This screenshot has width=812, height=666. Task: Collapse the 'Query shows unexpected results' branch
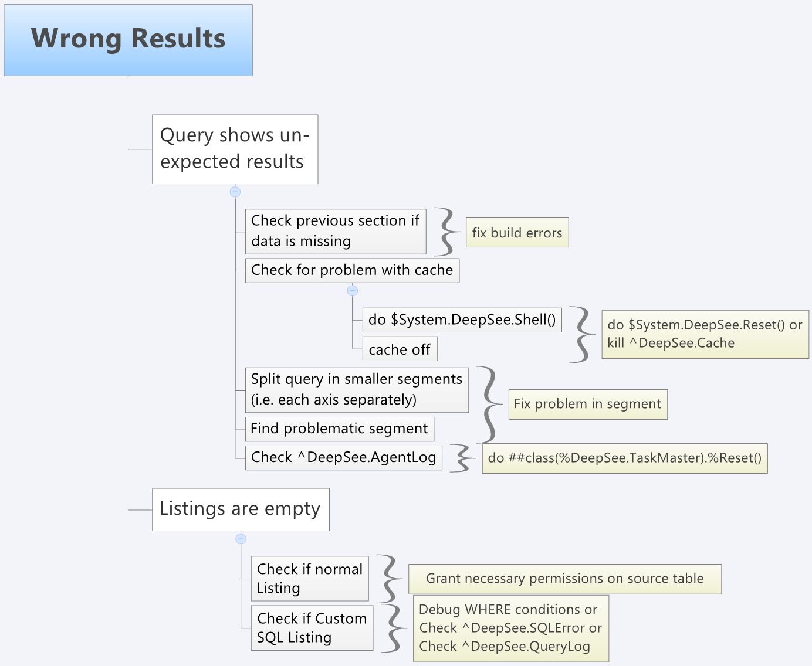coord(235,192)
